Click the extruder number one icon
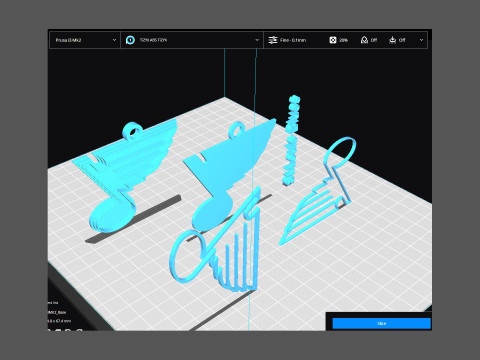480x360 pixels. [130, 40]
